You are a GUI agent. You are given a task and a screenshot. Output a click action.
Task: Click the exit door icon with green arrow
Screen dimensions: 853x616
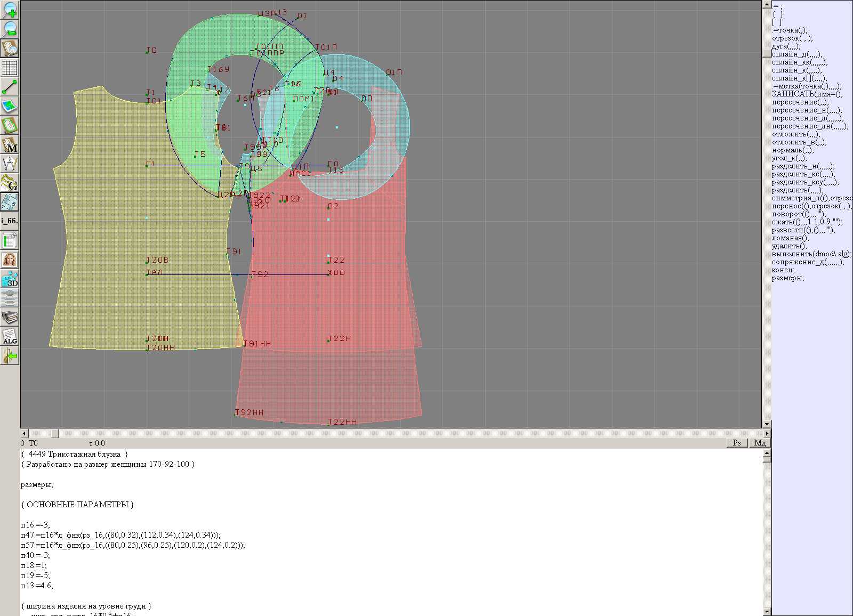point(10,355)
